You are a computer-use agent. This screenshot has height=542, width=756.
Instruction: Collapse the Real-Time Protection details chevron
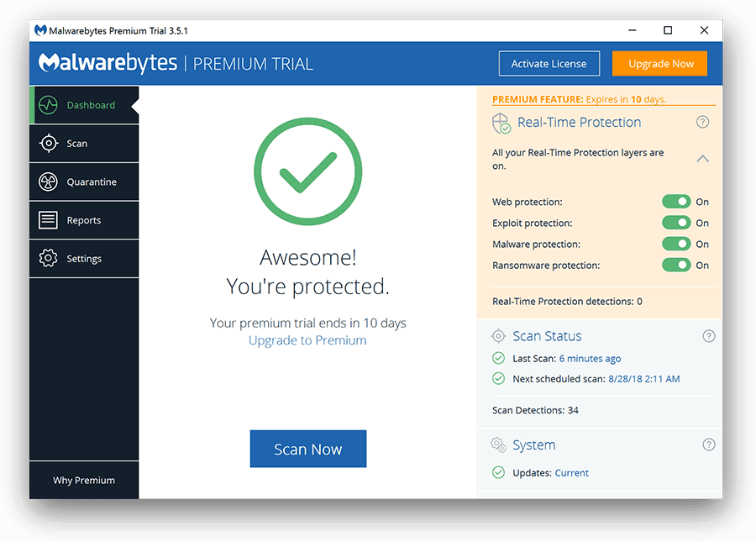(702, 158)
